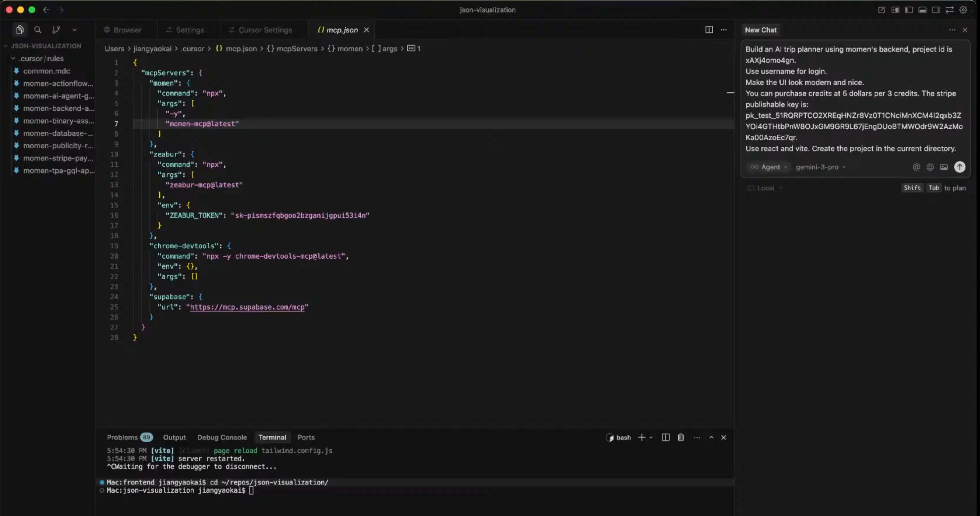Switch to the Cursor Settings tab
This screenshot has height=516, width=980.
[x=265, y=30]
